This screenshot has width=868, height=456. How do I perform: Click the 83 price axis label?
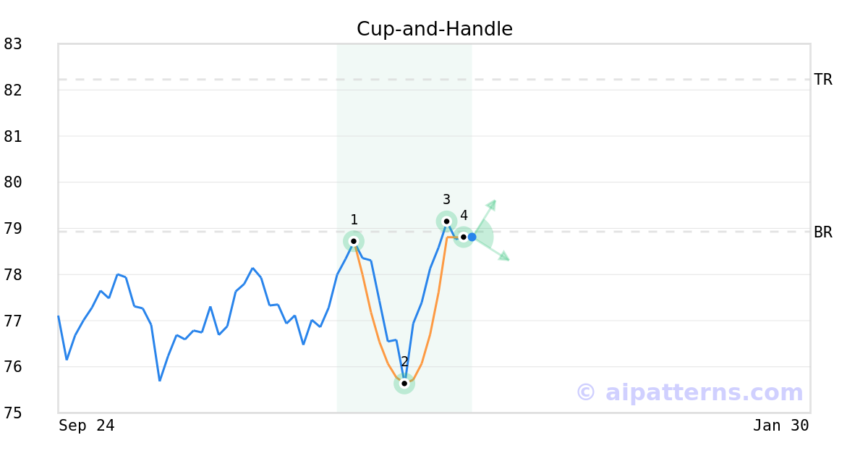coord(13,44)
